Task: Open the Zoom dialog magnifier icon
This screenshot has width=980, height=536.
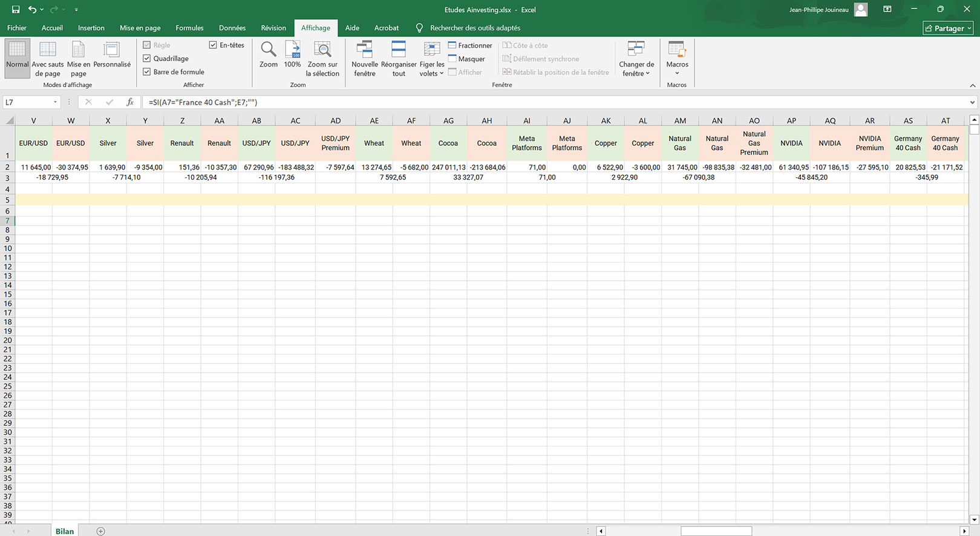Action: pyautogui.click(x=268, y=50)
